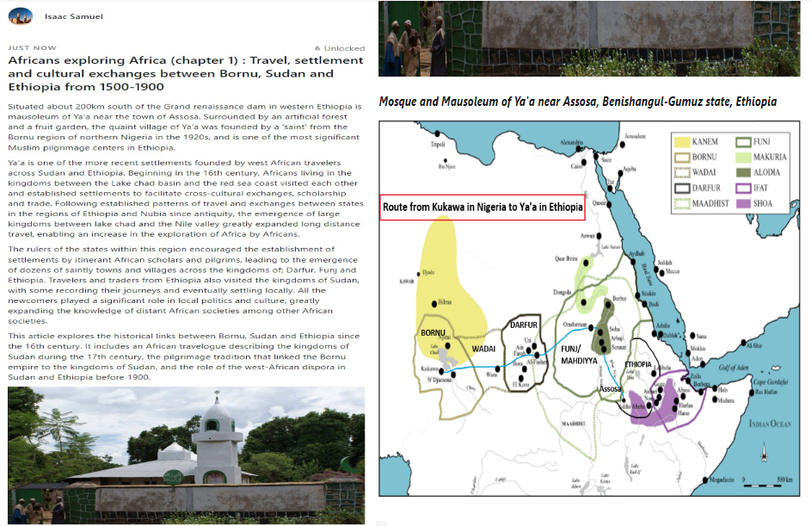Viewport: 812px width, 526px height.
Task: Click the FUNJ legend outline box
Action: point(743,142)
